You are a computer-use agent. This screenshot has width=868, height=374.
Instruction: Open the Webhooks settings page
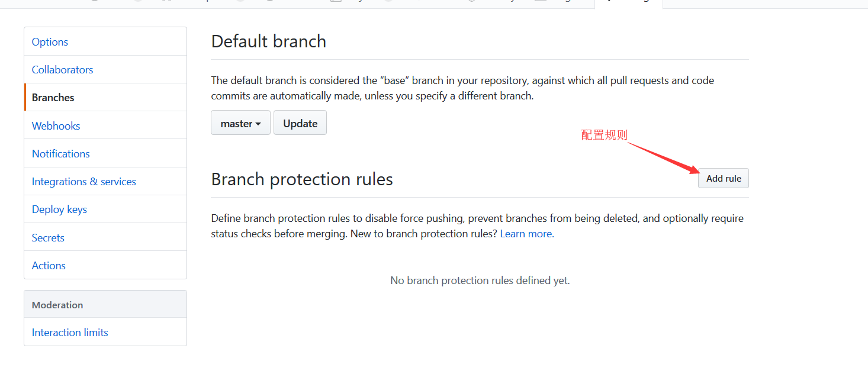pos(56,125)
